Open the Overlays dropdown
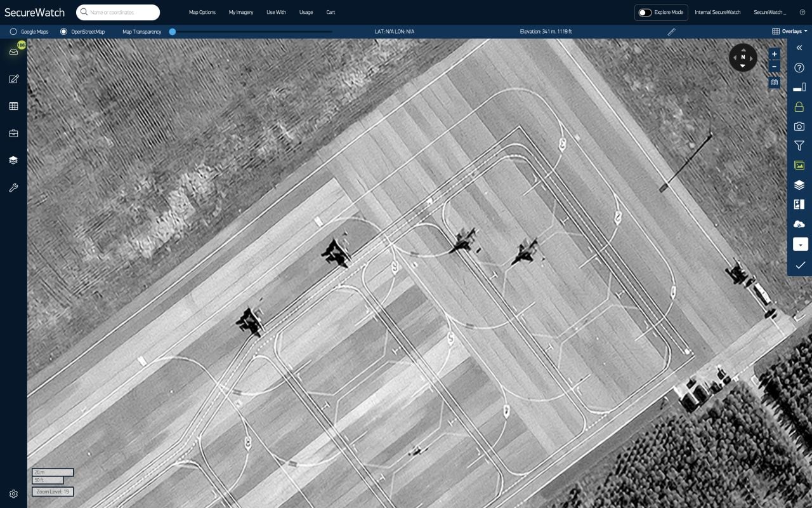812x508 pixels. [x=790, y=30]
